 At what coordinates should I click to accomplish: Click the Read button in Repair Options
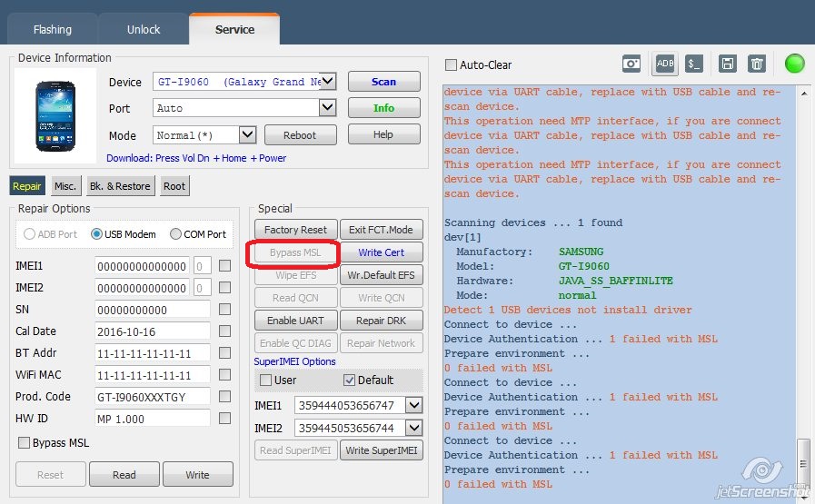click(124, 474)
